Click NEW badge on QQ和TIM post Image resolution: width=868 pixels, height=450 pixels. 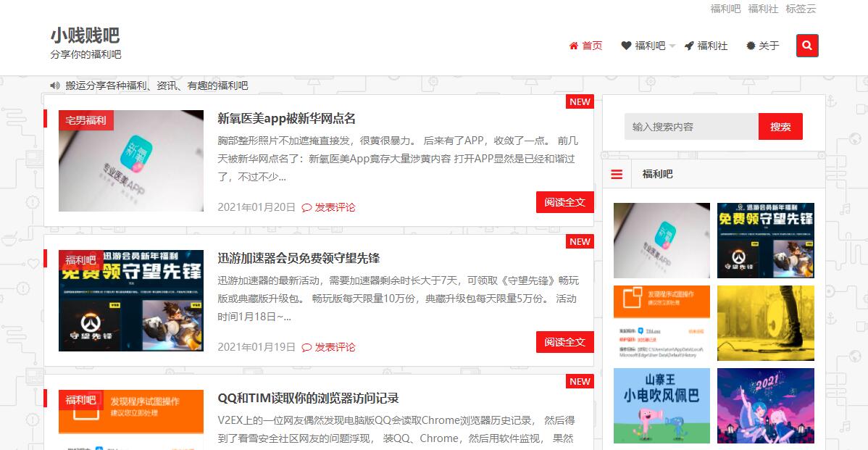[580, 382]
